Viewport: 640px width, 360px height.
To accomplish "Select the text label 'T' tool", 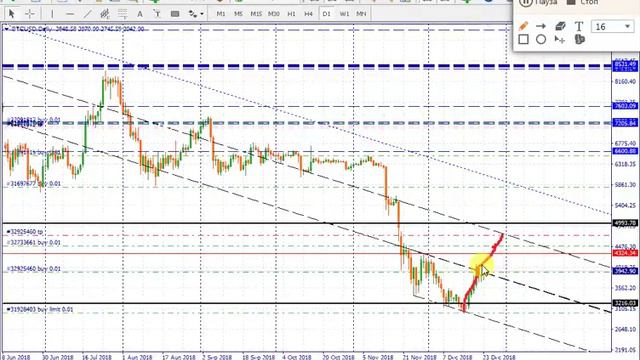I will coord(157,14).
